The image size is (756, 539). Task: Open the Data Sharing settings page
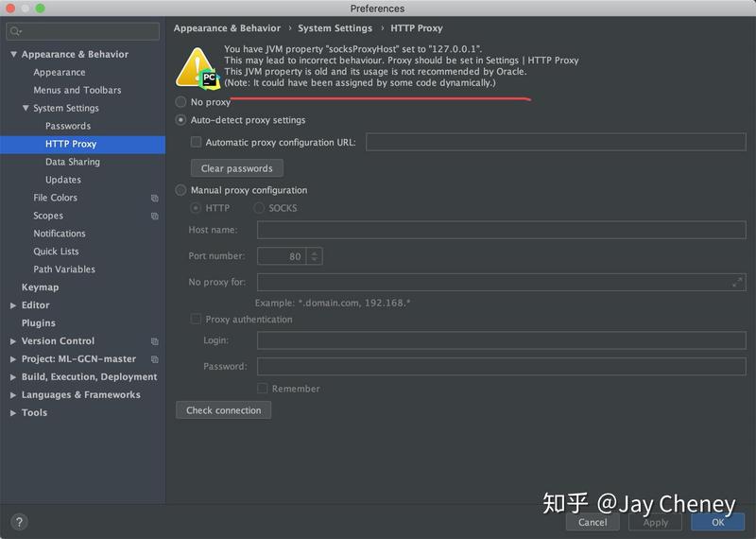point(72,162)
